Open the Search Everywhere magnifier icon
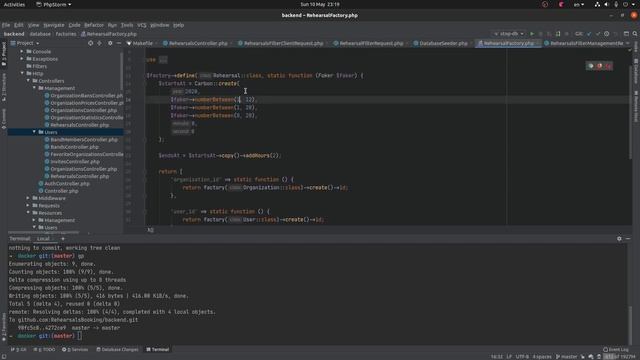 (635, 34)
